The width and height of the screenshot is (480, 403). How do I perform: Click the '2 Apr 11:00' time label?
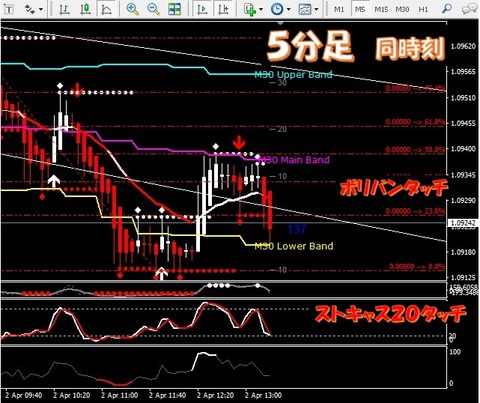pos(119,395)
